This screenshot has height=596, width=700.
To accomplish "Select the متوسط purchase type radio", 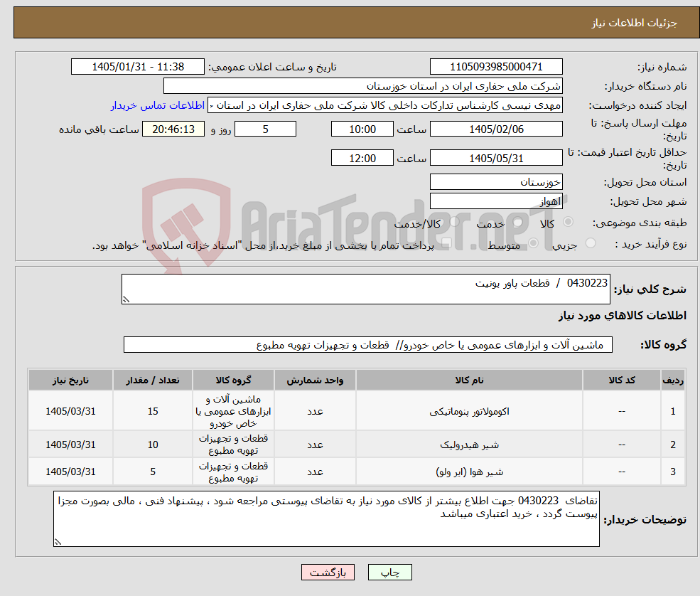I will [533, 243].
